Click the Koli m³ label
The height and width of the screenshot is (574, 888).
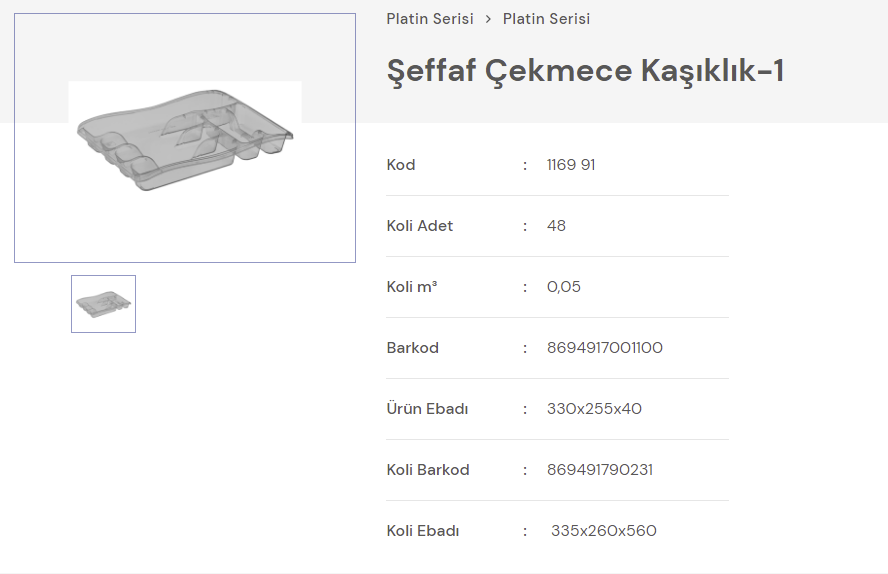(x=412, y=287)
